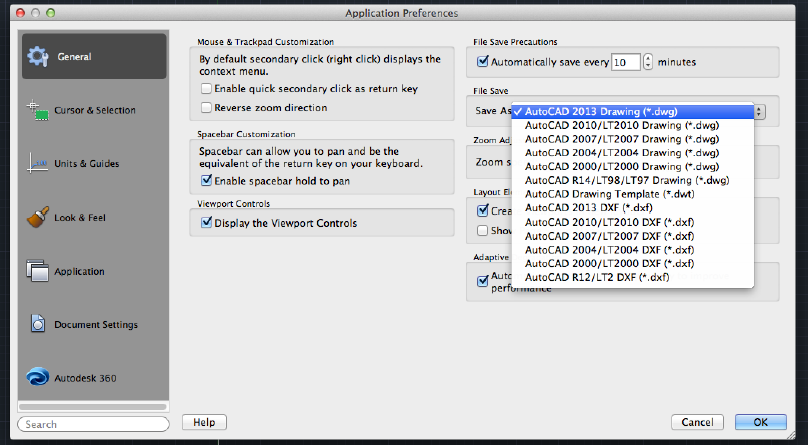Open Look & Feel paintbrush icon
This screenshot has width=808, height=445.
click(38, 217)
